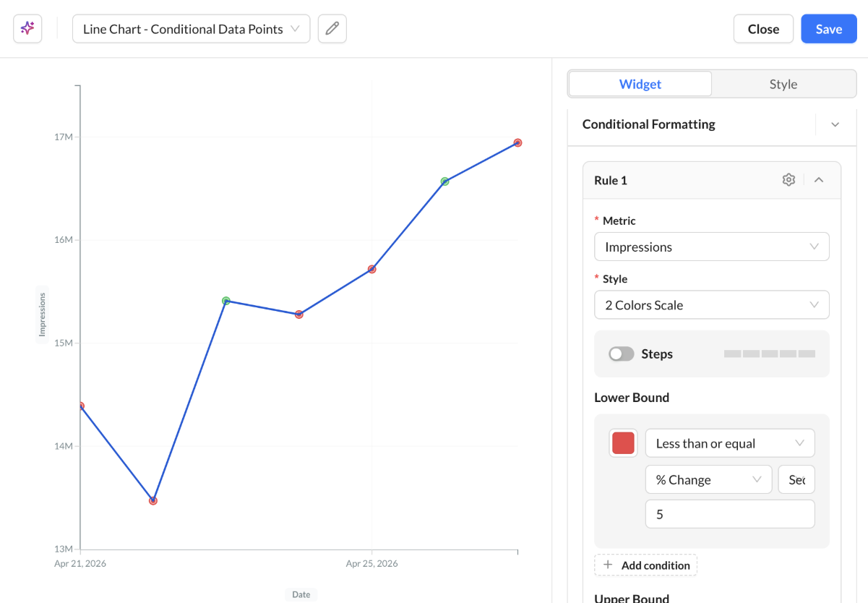Click the AI sparkle icon button

pos(27,29)
